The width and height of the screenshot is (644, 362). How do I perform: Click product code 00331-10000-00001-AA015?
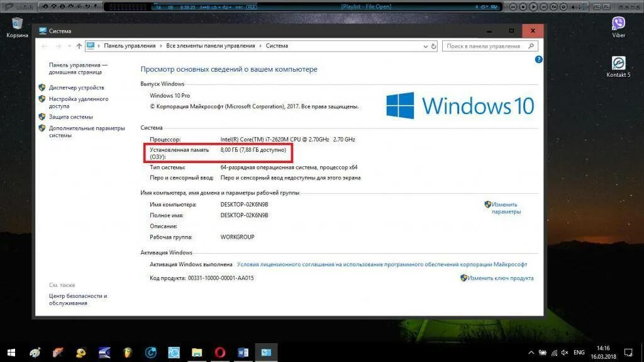221,278
